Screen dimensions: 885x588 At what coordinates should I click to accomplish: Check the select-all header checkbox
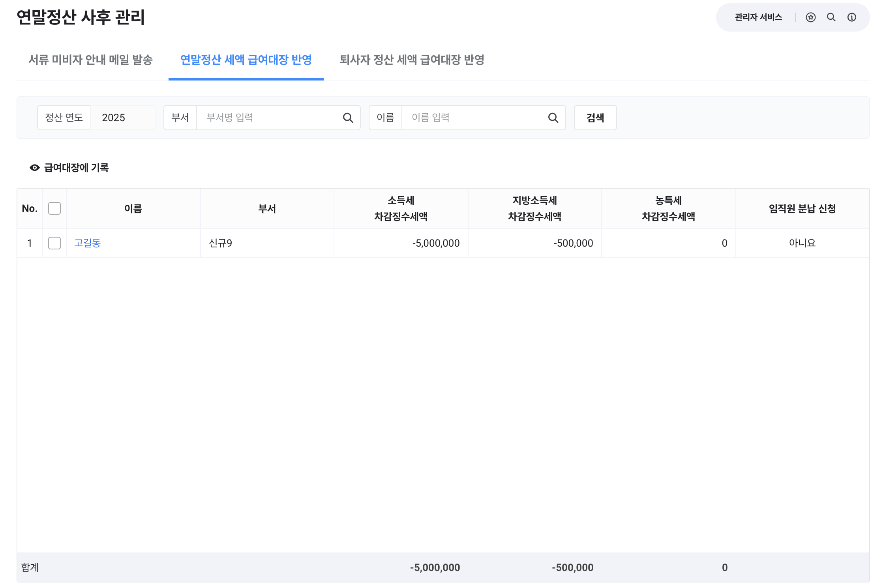(x=54, y=208)
